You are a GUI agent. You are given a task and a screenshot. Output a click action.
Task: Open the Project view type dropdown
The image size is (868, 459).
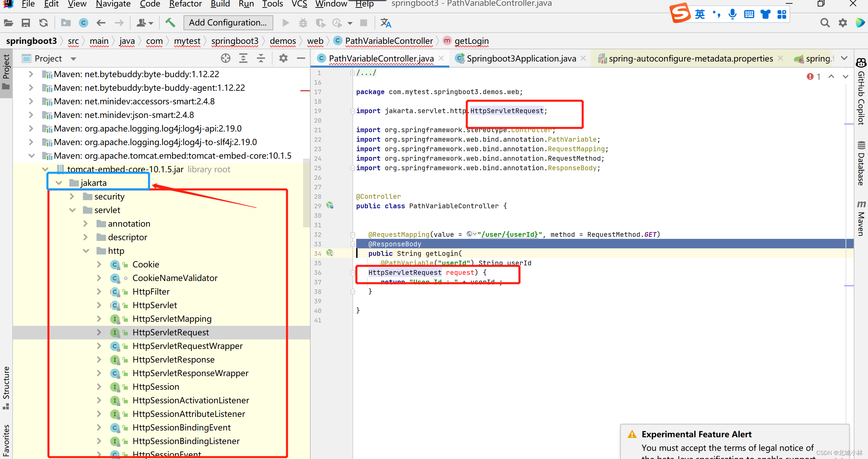(x=73, y=59)
